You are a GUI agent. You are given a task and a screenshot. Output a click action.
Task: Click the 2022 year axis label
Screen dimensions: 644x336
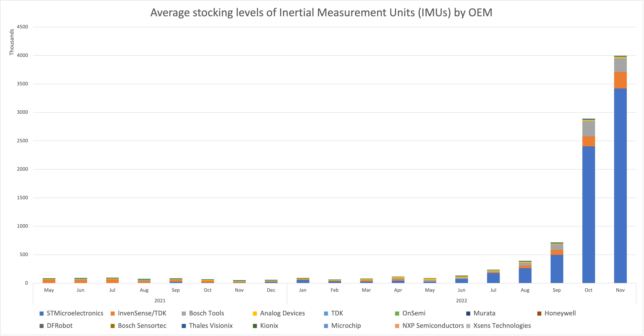pyautogui.click(x=461, y=301)
